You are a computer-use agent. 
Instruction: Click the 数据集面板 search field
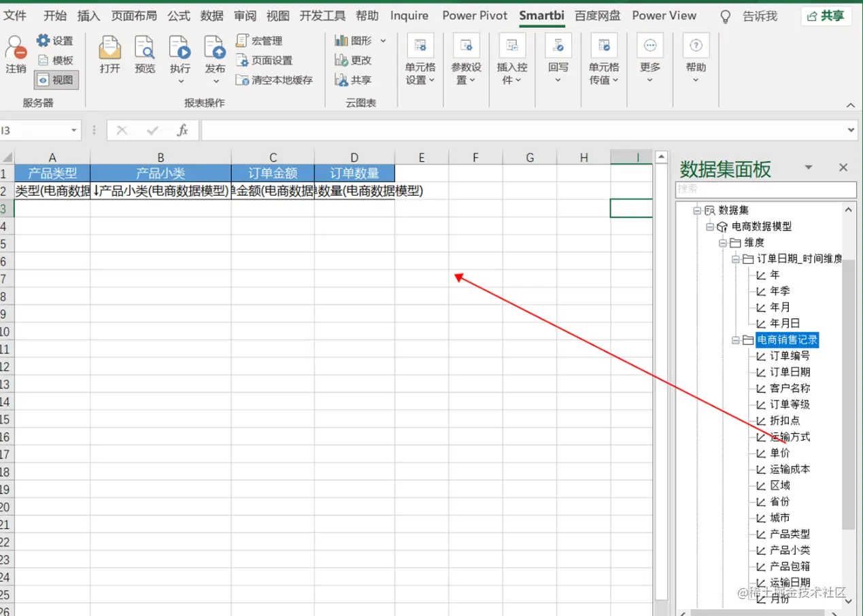coord(766,189)
